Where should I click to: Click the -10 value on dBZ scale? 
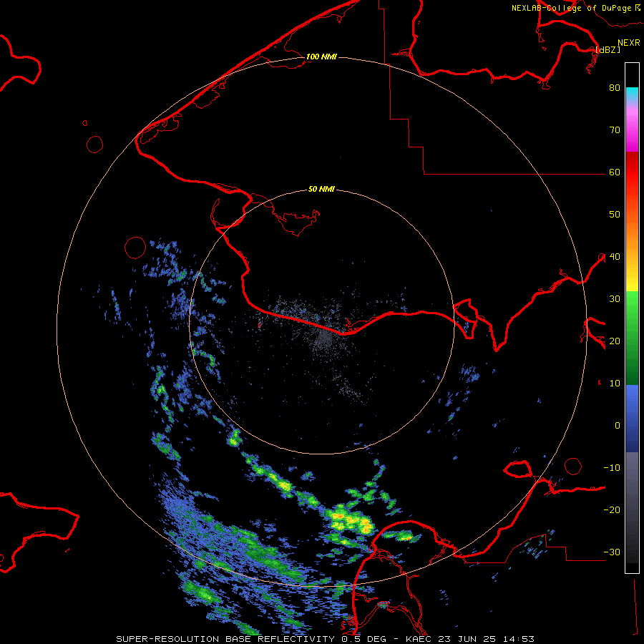coord(612,468)
